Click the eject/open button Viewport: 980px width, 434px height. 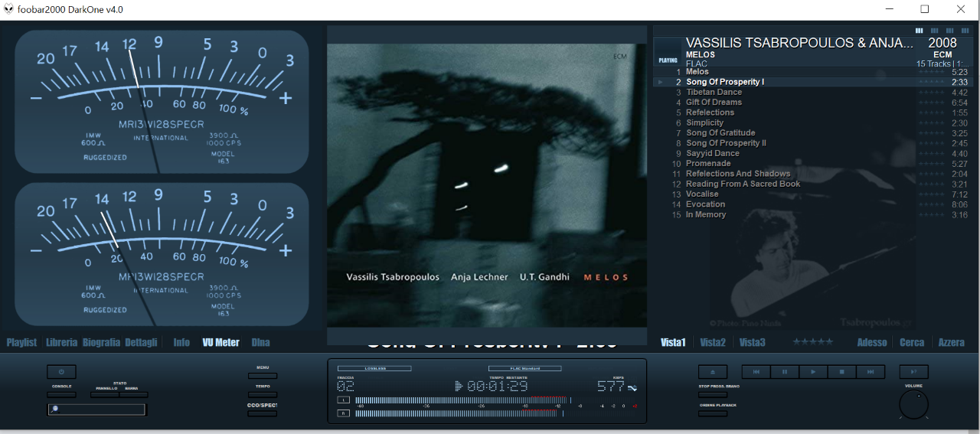713,372
